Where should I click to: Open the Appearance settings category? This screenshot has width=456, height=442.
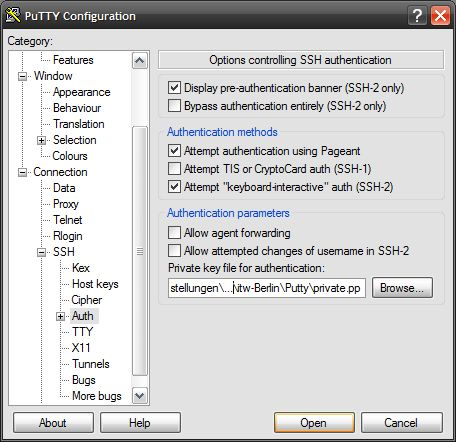tap(81, 92)
